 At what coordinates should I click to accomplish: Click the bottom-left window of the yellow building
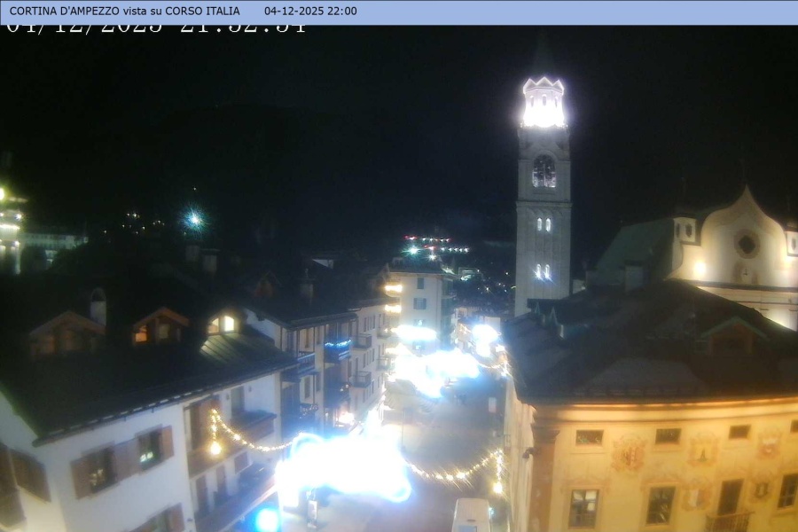(x=583, y=508)
